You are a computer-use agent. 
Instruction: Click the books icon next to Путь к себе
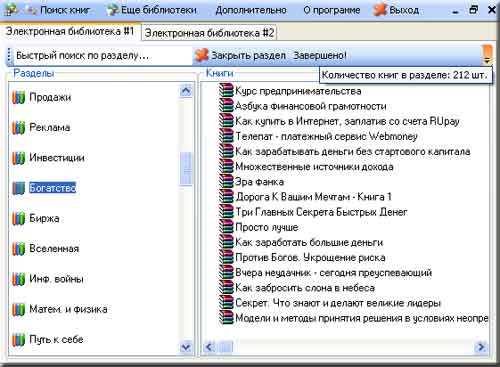point(19,340)
